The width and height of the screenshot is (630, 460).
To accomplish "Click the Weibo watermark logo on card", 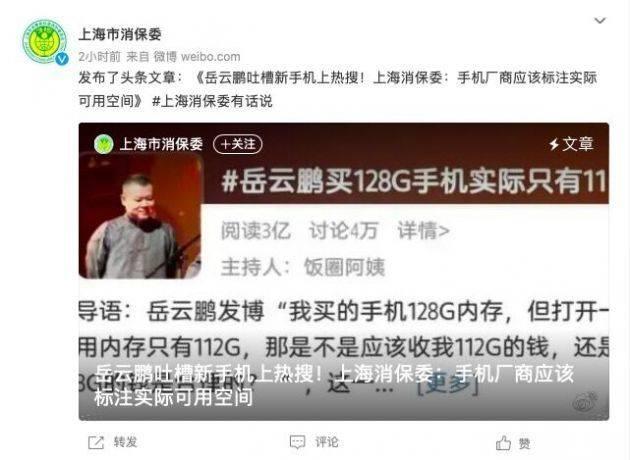I will (x=586, y=403).
